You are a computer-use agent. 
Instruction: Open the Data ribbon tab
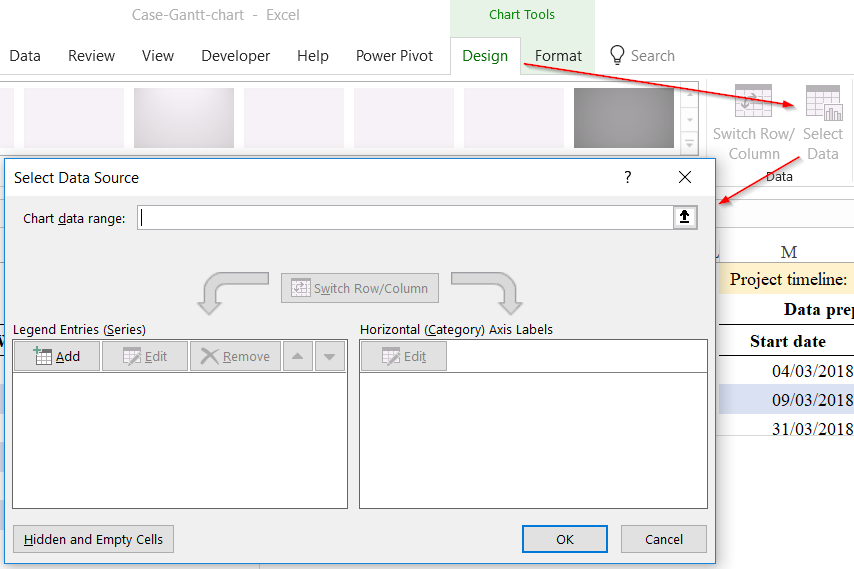coord(25,56)
